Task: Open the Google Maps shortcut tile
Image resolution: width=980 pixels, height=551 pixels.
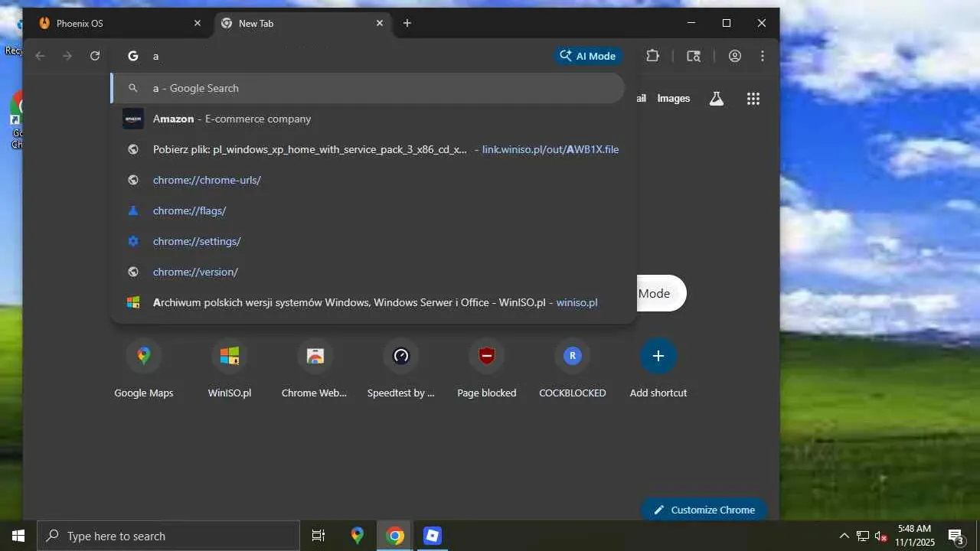Action: [x=144, y=370]
